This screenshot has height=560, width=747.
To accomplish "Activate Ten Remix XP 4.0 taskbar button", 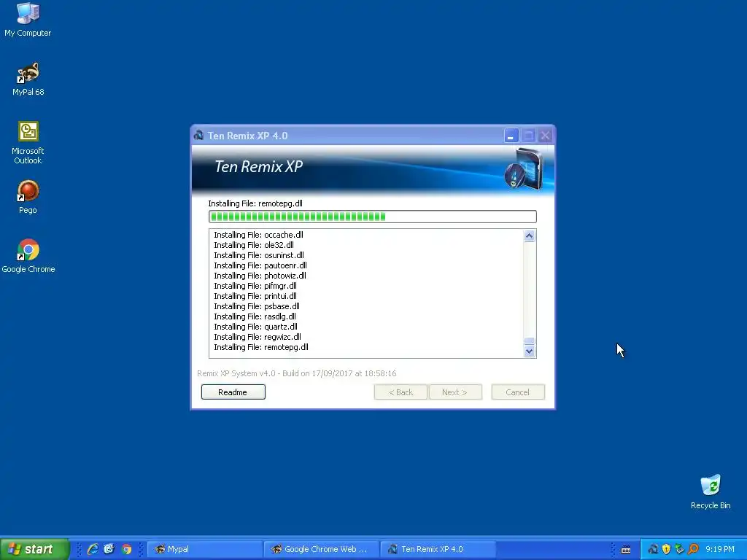I will [438, 549].
